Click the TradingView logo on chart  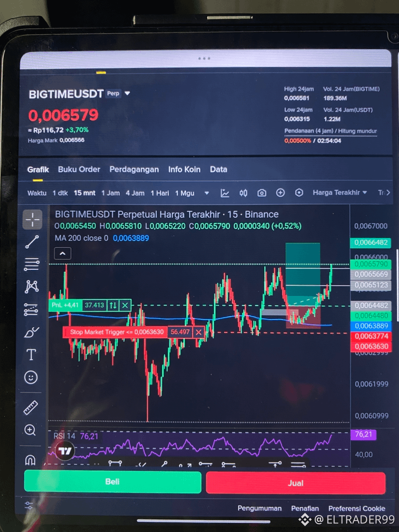tap(65, 451)
